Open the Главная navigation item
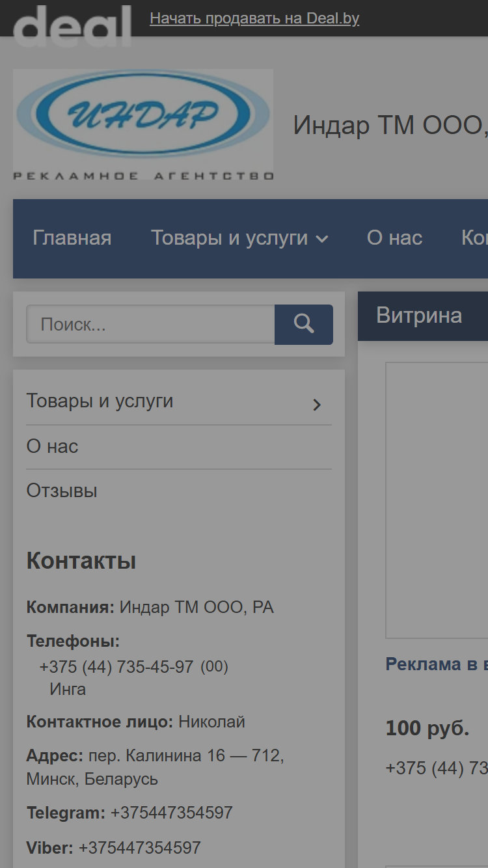Viewport: 488px width, 868px height. 72,238
